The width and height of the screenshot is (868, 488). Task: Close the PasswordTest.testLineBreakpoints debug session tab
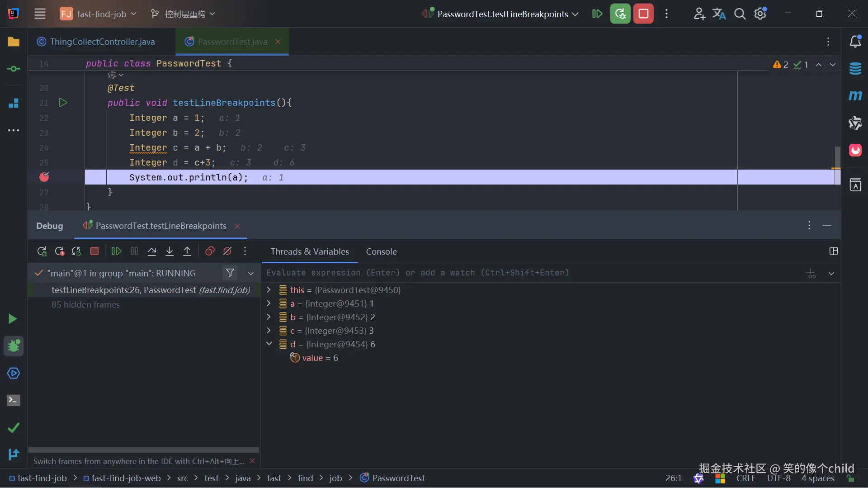(237, 226)
